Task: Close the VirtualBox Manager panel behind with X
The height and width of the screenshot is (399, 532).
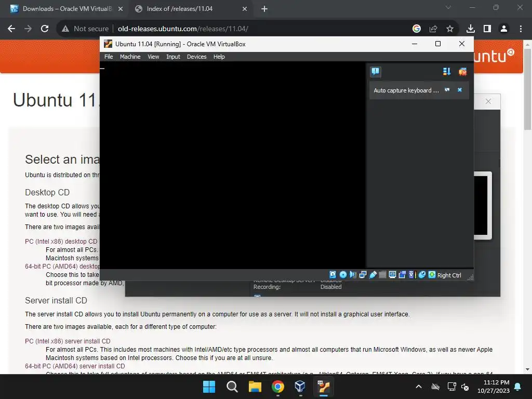Action: pos(488,101)
